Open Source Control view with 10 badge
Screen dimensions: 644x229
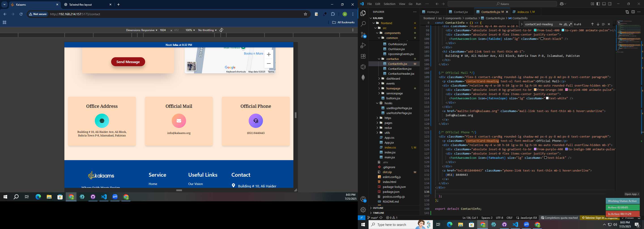tap(363, 35)
